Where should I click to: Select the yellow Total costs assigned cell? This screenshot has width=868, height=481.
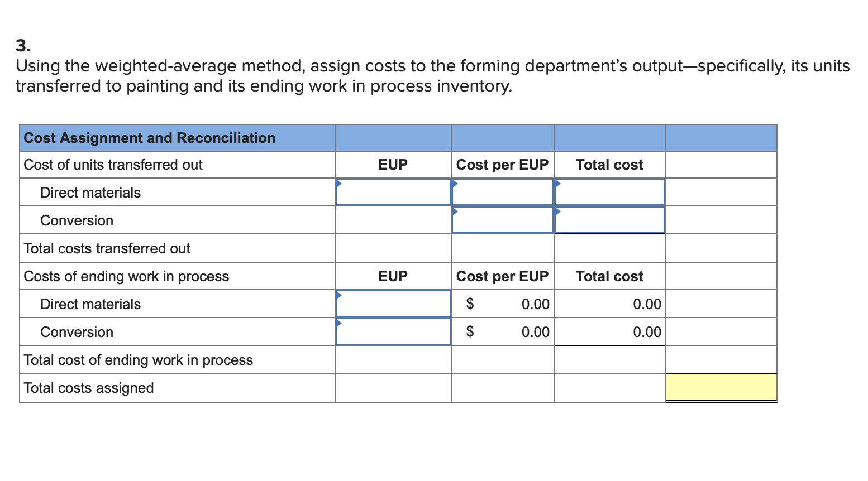tap(721, 387)
